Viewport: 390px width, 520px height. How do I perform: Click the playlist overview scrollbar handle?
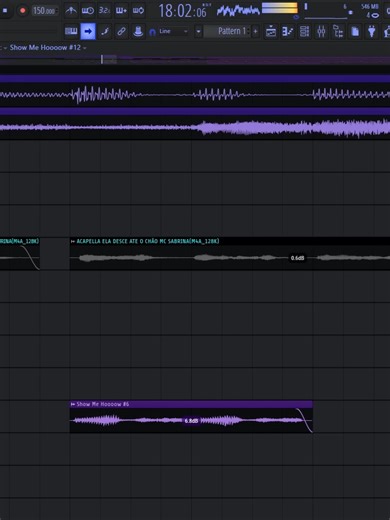109,60
